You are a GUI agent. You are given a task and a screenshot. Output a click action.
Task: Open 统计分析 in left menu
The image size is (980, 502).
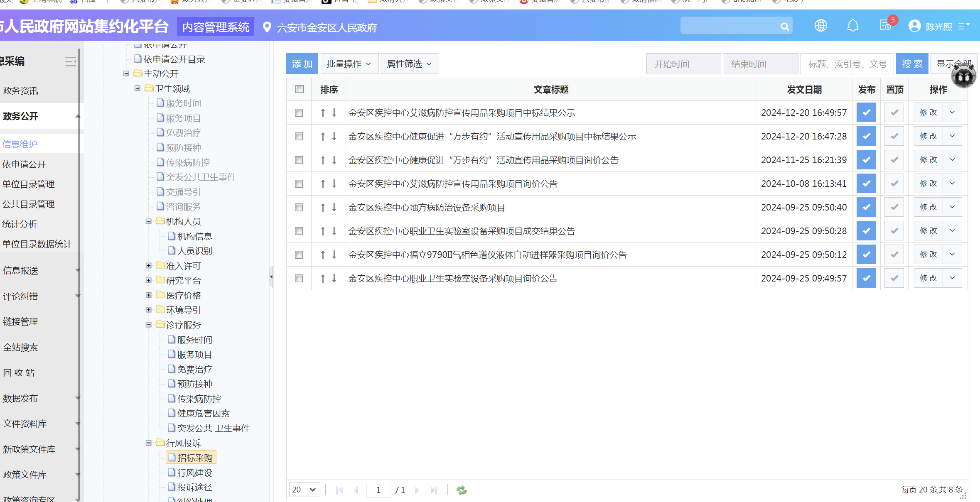click(x=20, y=224)
